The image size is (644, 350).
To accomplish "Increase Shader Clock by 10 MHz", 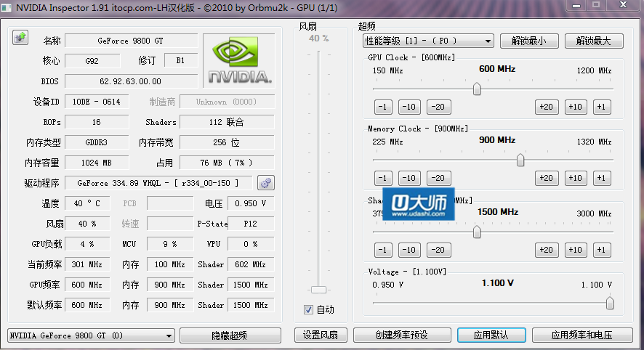I will (x=576, y=250).
